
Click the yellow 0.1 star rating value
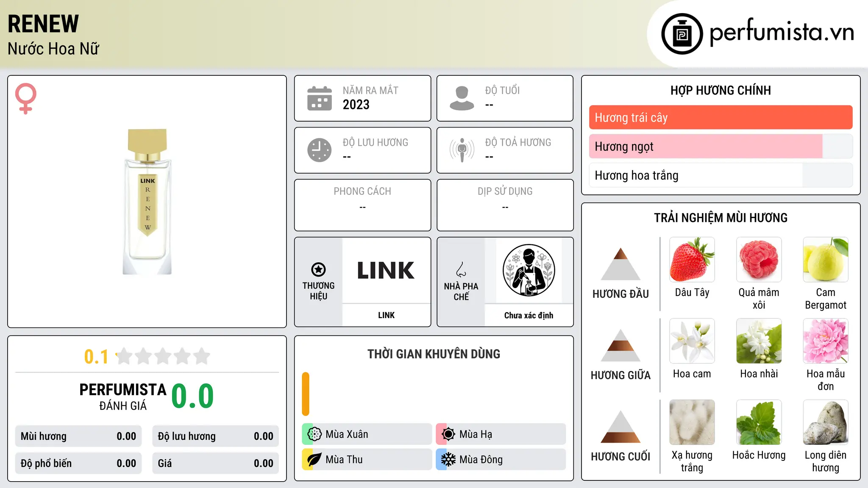tap(96, 357)
